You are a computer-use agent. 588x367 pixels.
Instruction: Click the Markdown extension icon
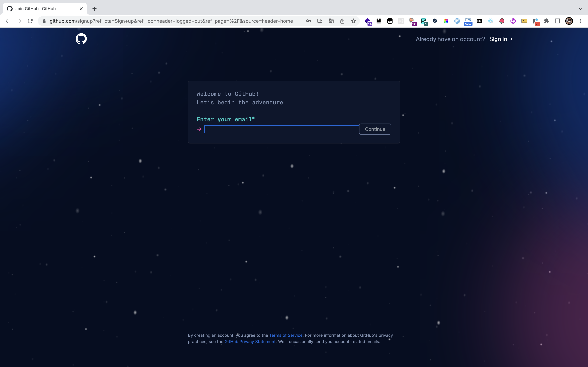coord(479,21)
